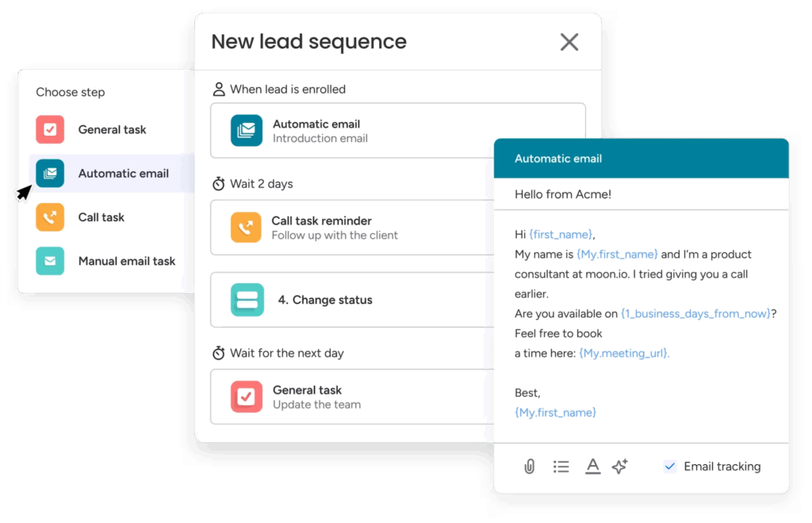This screenshot has height=523, width=812.
Task: Choose General task from step list
Action: (112, 129)
